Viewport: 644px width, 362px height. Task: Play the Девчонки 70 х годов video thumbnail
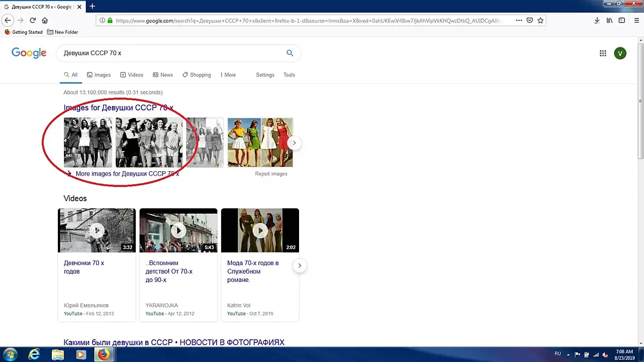97,230
